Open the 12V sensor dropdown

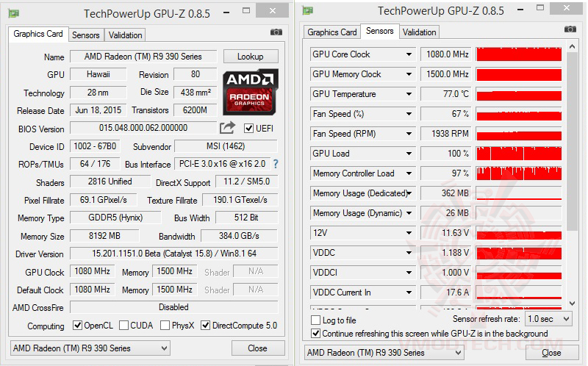coord(409,233)
